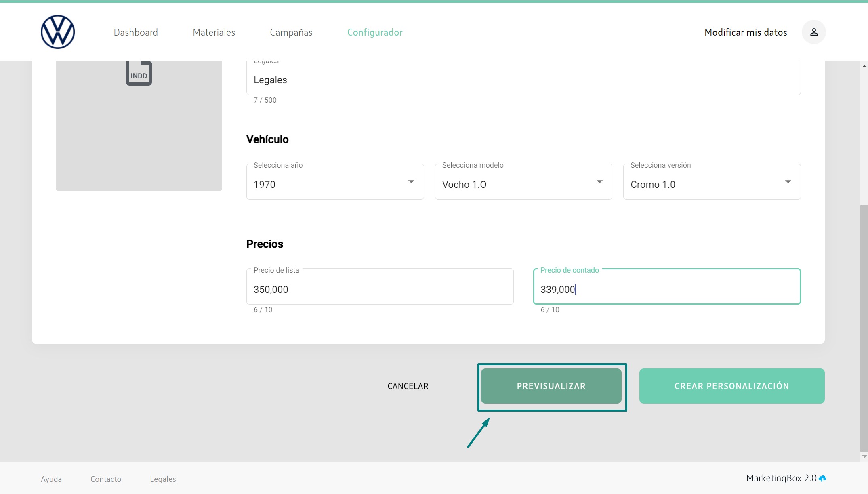Open the Materiales menu item
The image size is (868, 494).
pos(214,32)
